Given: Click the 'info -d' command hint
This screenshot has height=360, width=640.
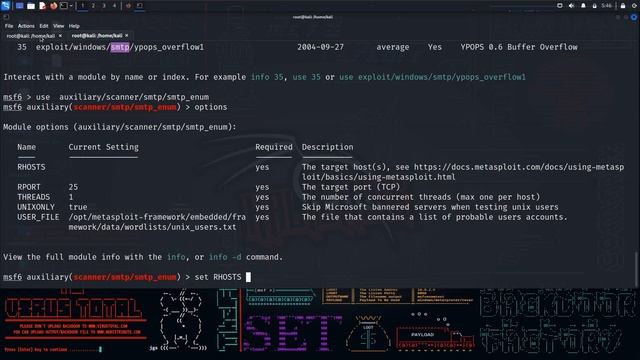Looking at the screenshot, I should tap(225, 257).
